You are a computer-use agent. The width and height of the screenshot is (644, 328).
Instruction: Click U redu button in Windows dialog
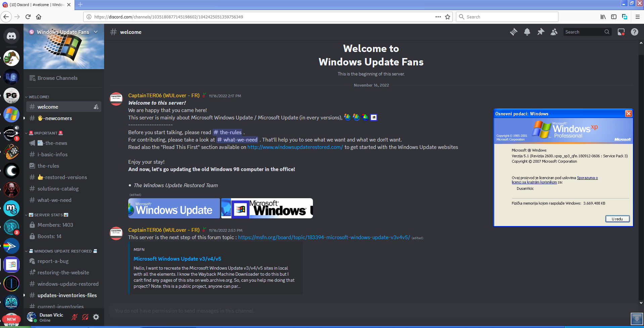point(617,219)
